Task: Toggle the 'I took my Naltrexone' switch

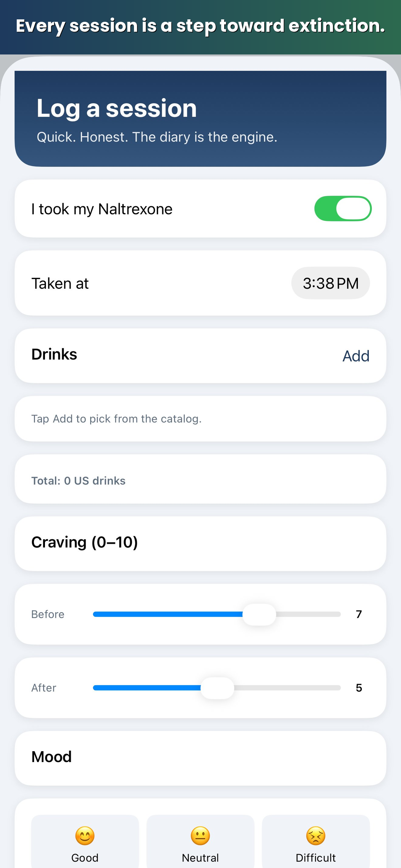Action: 343,209
